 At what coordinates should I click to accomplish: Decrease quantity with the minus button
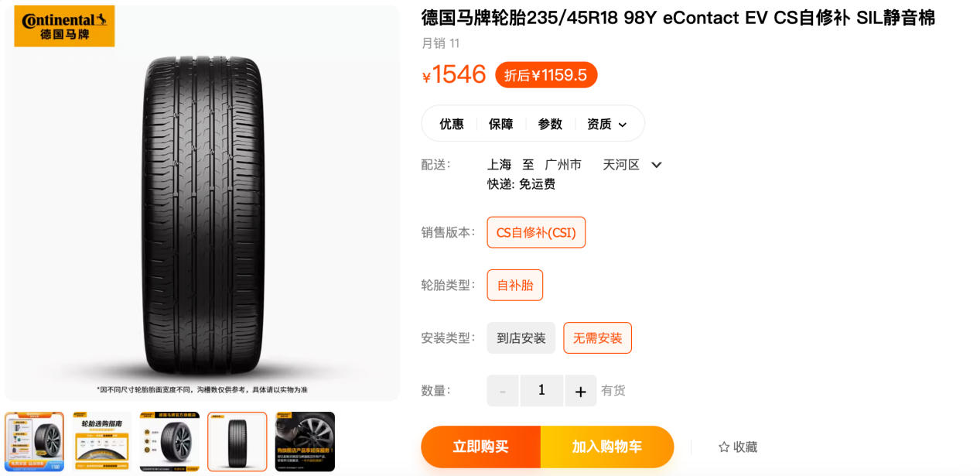click(503, 391)
